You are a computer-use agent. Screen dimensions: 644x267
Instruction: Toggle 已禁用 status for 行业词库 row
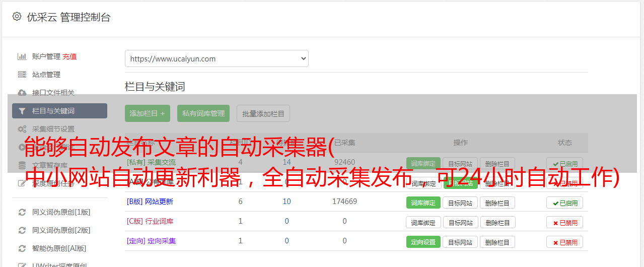pyautogui.click(x=565, y=223)
